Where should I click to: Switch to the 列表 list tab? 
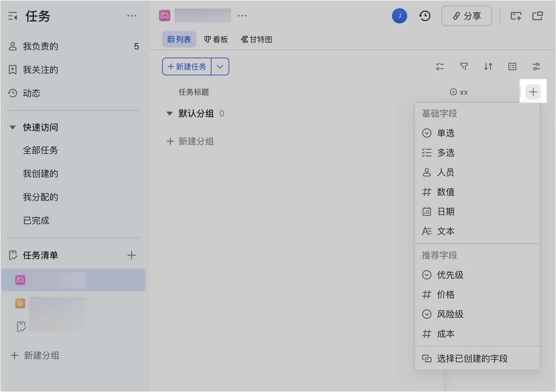pyautogui.click(x=179, y=40)
